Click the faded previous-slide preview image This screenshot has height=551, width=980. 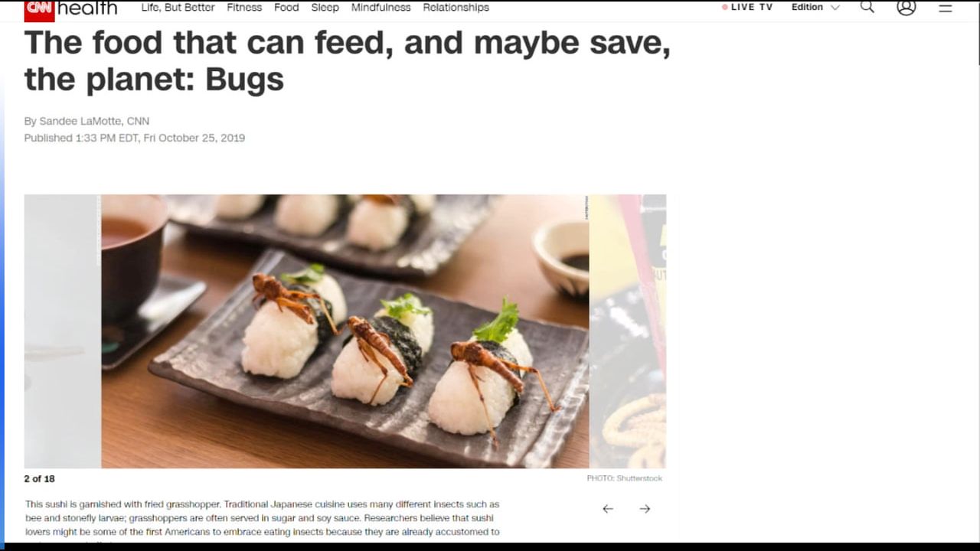(62, 331)
